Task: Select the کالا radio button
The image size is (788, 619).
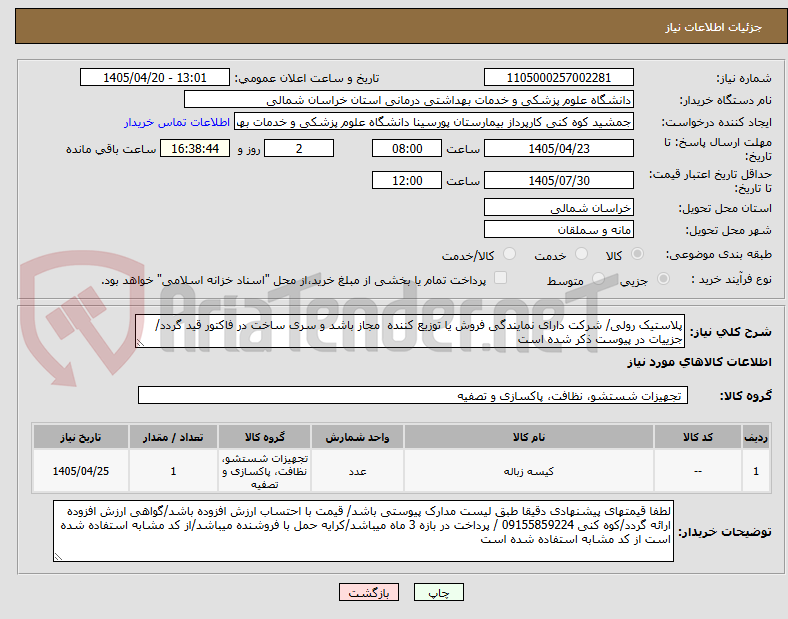Action: [637, 254]
